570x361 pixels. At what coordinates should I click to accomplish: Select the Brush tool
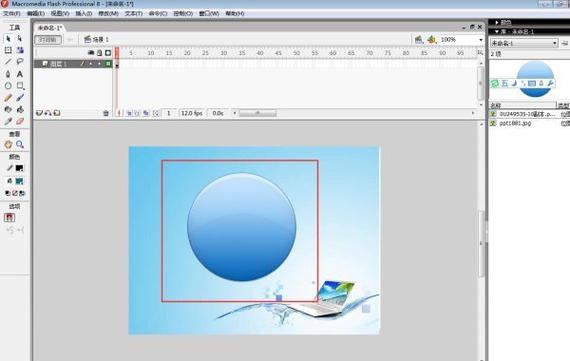pyautogui.click(x=20, y=97)
